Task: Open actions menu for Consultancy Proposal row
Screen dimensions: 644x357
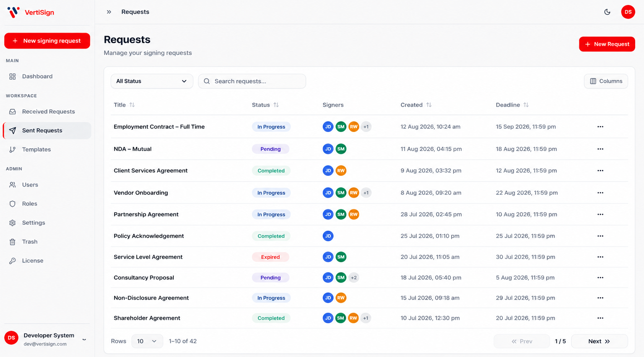Action: (600, 277)
